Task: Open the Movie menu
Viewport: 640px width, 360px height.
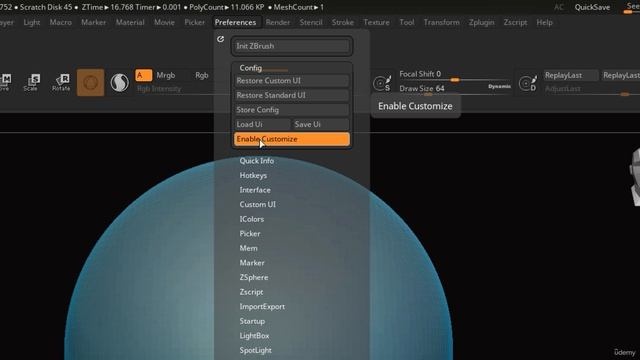Action: point(164,22)
